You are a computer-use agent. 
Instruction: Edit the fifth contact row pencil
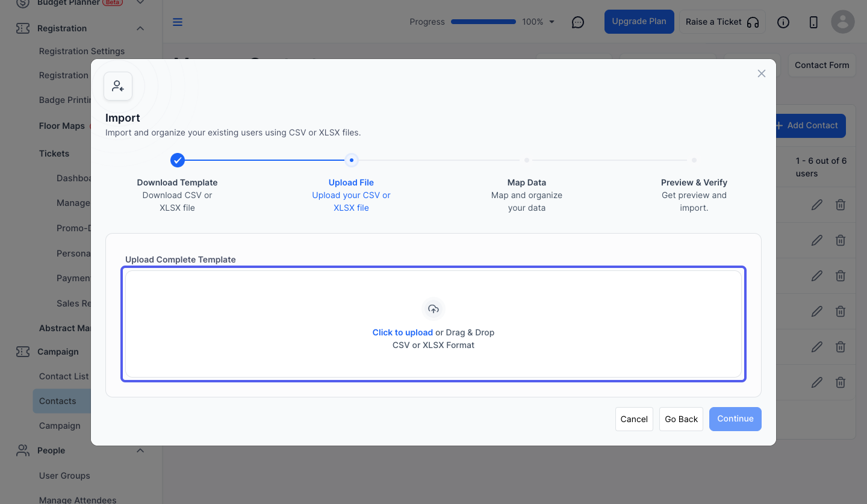pyautogui.click(x=817, y=347)
